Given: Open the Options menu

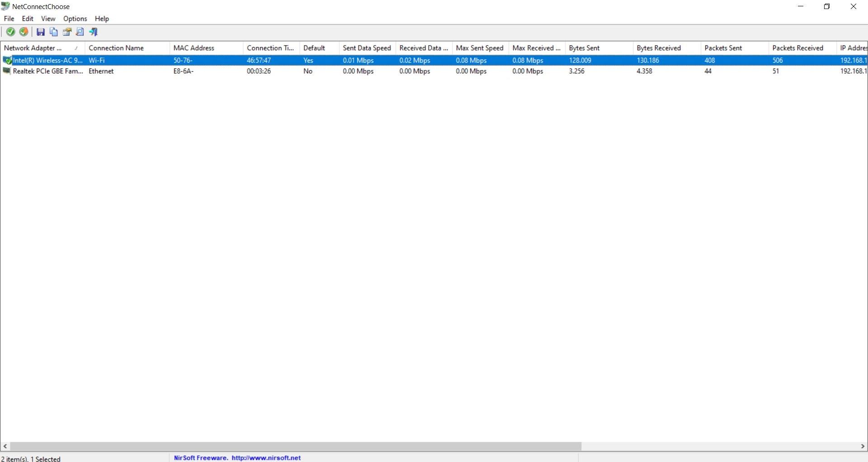Looking at the screenshot, I should [75, 19].
